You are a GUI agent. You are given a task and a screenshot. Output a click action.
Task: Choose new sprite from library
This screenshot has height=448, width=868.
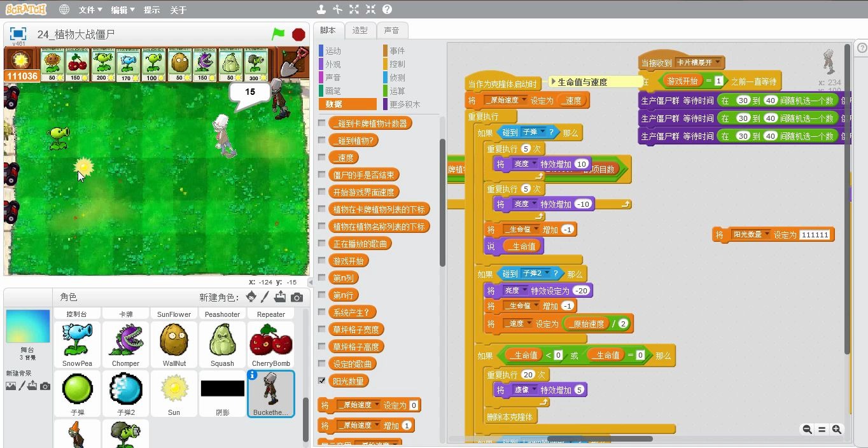251,297
